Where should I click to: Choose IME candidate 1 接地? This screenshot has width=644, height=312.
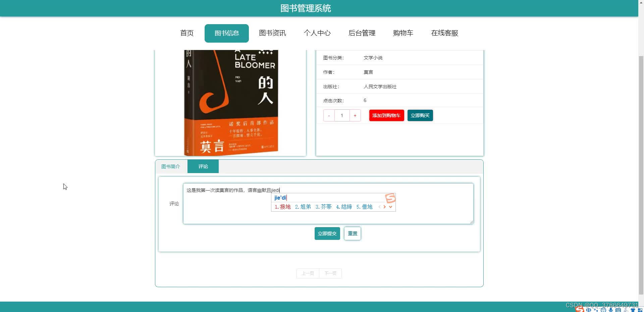point(283,207)
